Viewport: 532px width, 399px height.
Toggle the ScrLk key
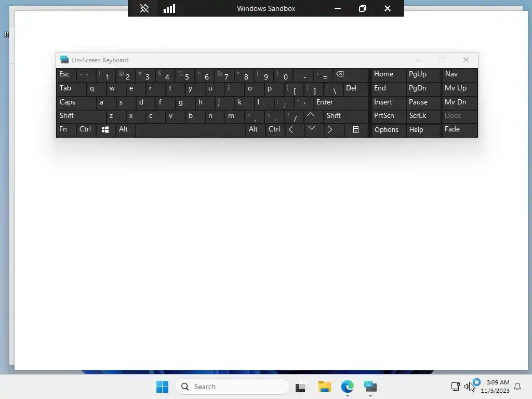(423, 116)
